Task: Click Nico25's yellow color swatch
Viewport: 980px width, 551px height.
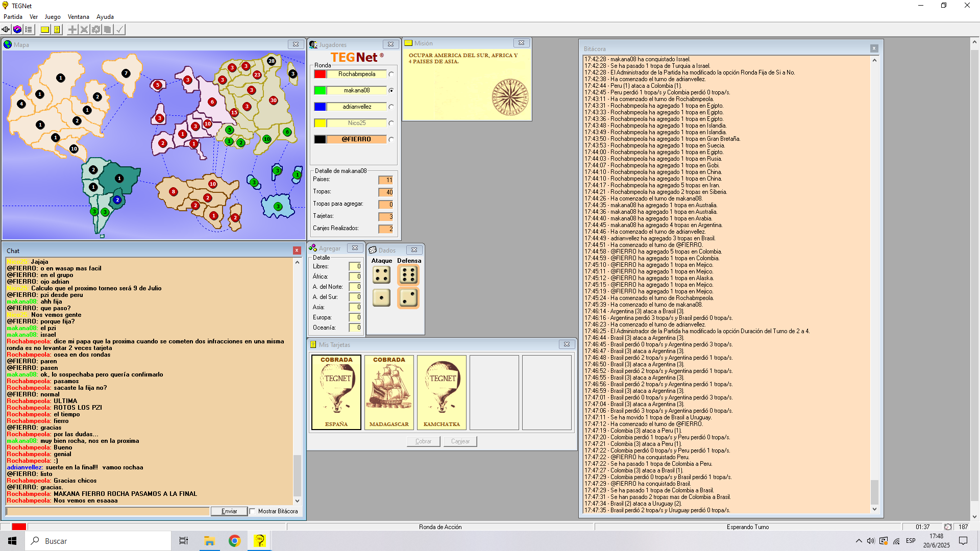Action: point(320,123)
